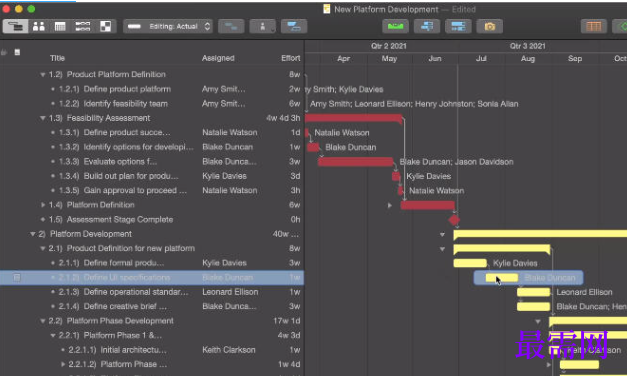Select red Evaluate options Gantt bar
This screenshot has height=376, width=627.
(355, 162)
